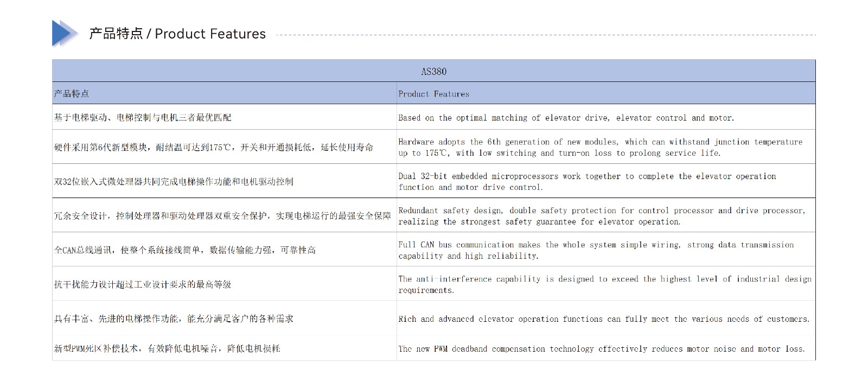Viewport: 868px width, 369px height.
Task: Select the heading '产品特点 / Product Features'
Action: [x=177, y=34]
